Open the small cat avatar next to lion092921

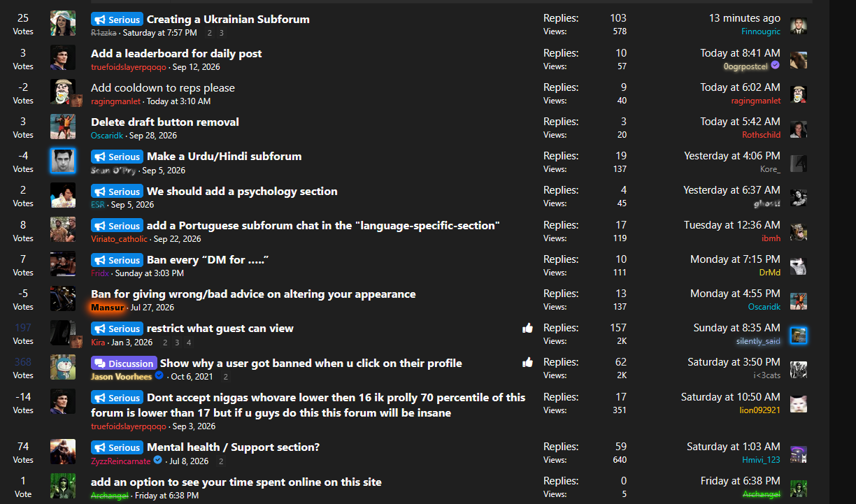coord(799,404)
